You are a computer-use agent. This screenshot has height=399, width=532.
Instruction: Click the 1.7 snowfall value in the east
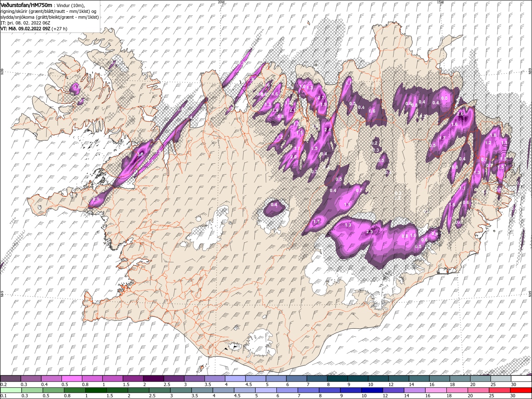coord(442,138)
